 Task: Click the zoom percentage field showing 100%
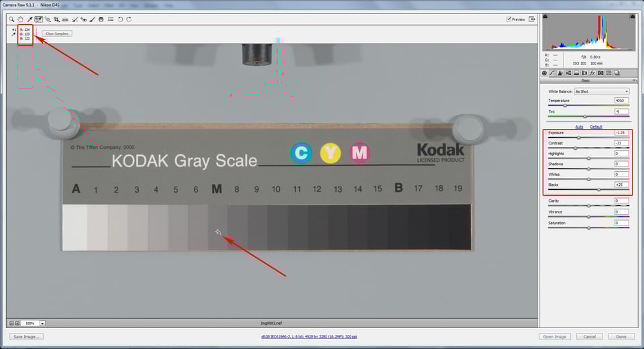pos(30,323)
